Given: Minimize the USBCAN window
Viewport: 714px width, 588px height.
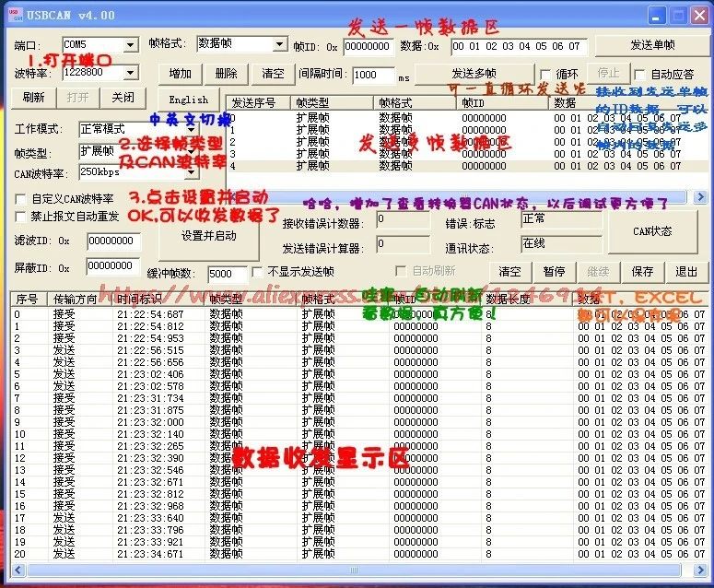Looking at the screenshot, I should (656, 17).
